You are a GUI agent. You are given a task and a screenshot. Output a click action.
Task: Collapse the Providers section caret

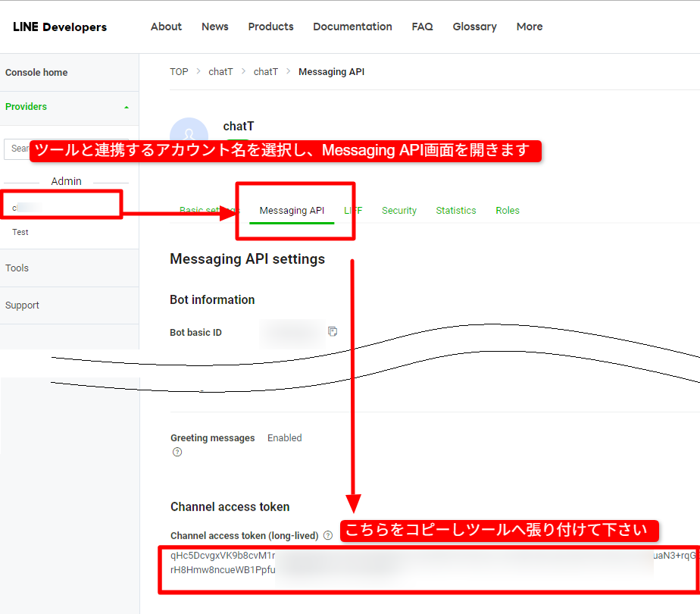pyautogui.click(x=127, y=107)
